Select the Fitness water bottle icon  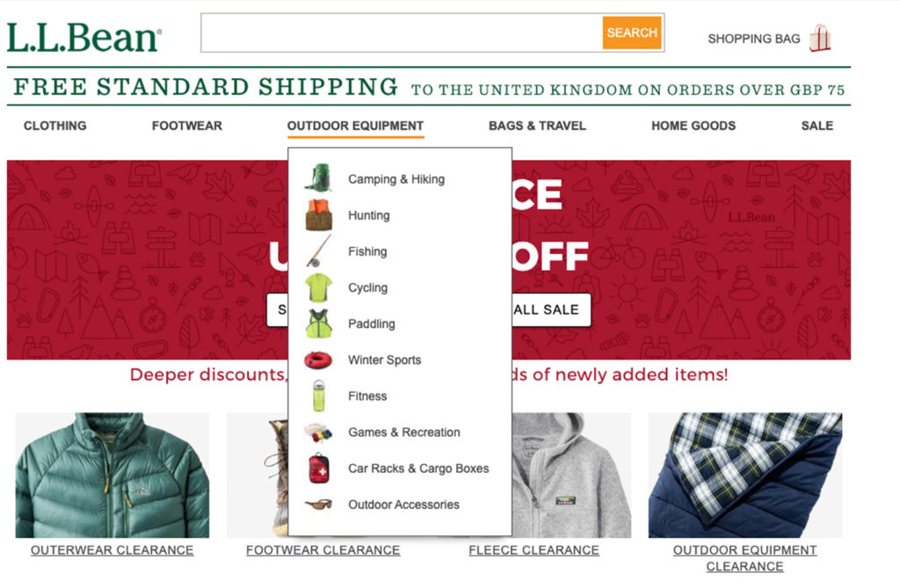pos(317,396)
